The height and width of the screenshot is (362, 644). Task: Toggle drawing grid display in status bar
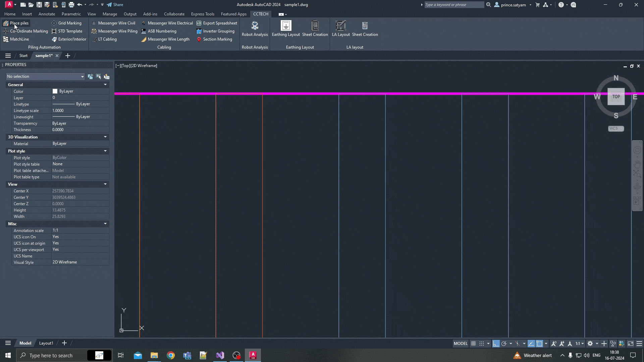coord(473,344)
